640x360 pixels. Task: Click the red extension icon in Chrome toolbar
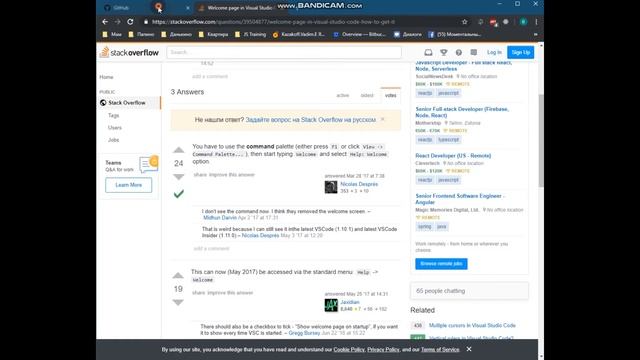click(x=493, y=22)
